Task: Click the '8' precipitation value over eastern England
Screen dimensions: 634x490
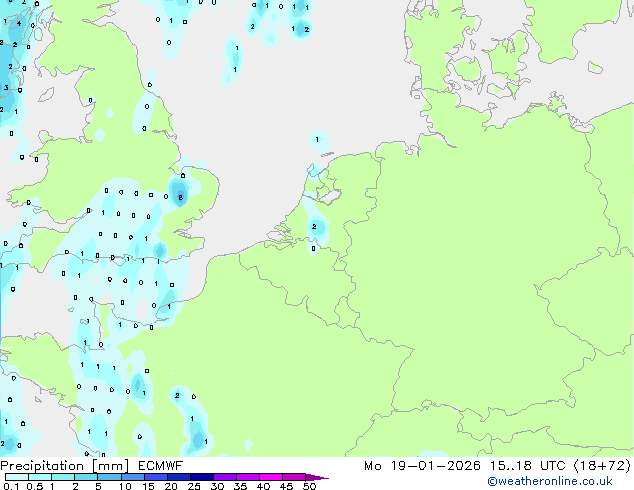Action: (x=180, y=197)
